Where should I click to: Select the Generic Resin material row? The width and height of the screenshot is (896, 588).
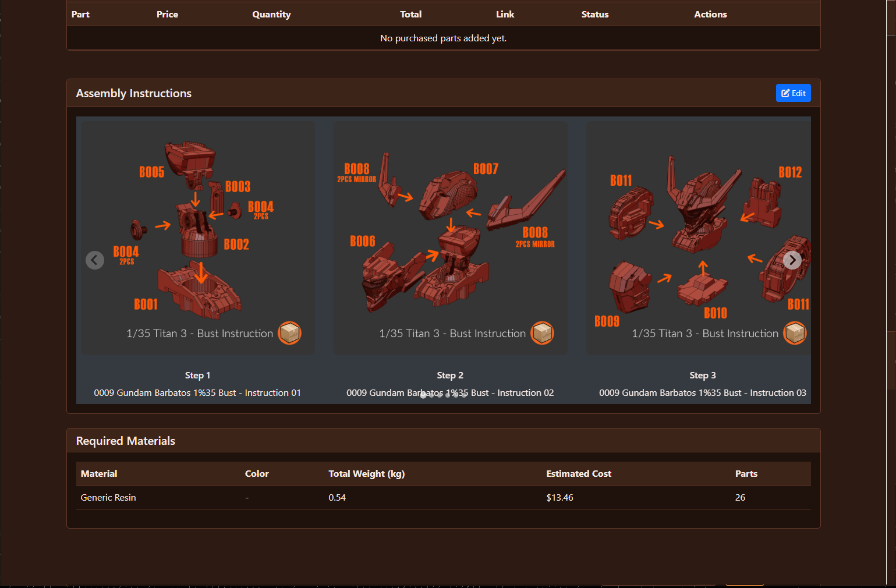(108, 497)
